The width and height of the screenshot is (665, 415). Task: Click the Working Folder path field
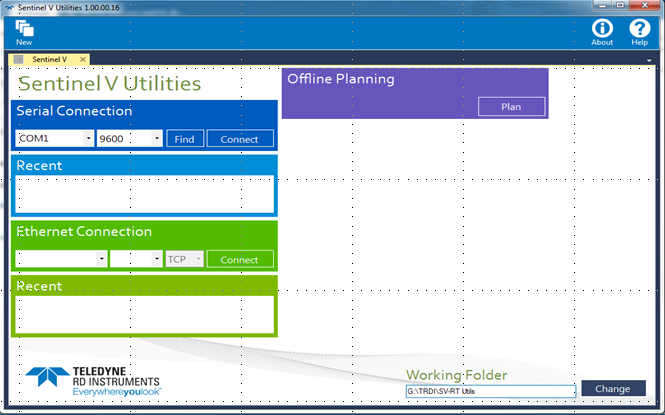490,390
